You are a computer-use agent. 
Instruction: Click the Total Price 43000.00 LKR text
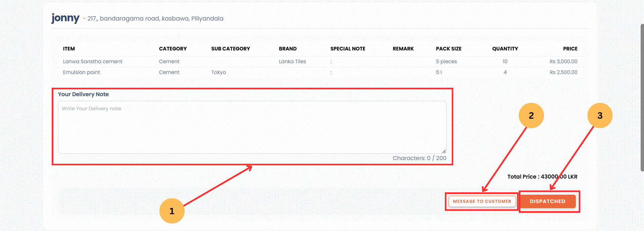coord(543,177)
